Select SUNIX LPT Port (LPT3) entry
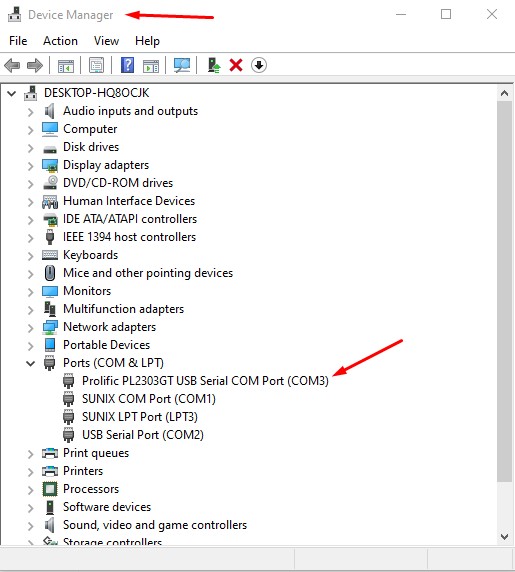This screenshot has height=572, width=515. 140,417
